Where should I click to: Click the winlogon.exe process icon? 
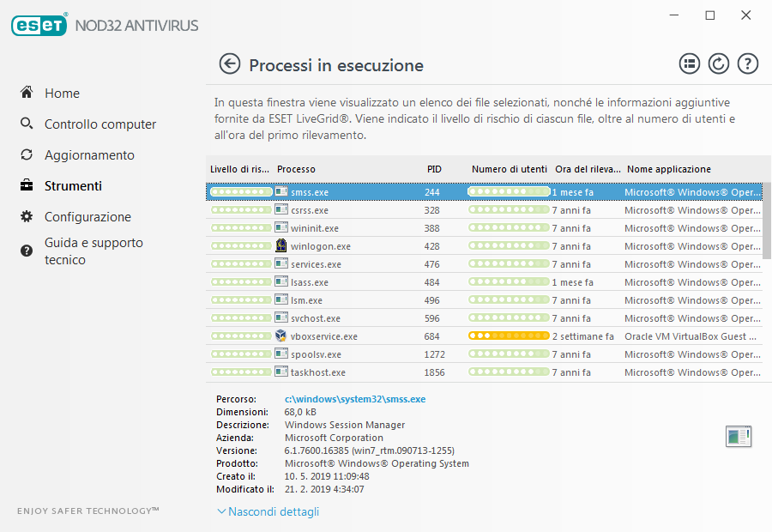[x=281, y=245]
